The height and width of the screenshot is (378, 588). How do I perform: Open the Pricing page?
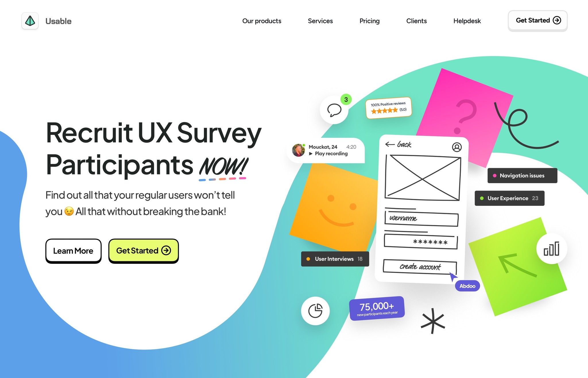[x=370, y=21]
